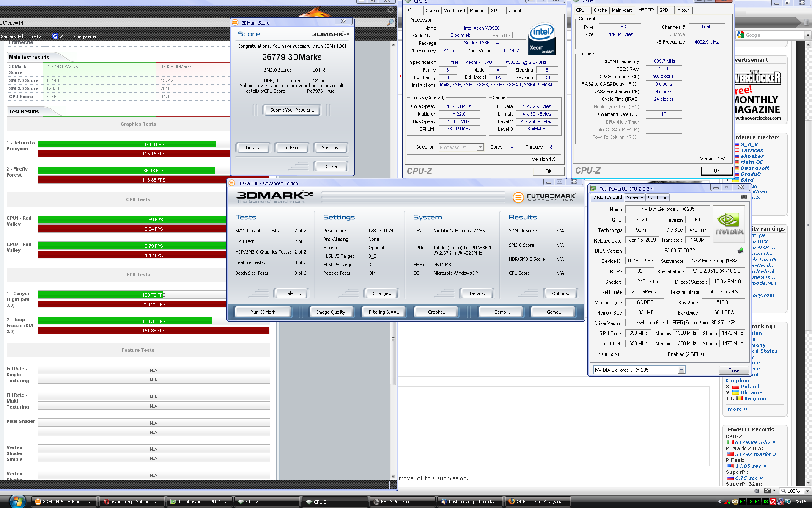Open the GPU selector dropdown in GPU-Z
This screenshot has width=812, height=508.
point(681,370)
